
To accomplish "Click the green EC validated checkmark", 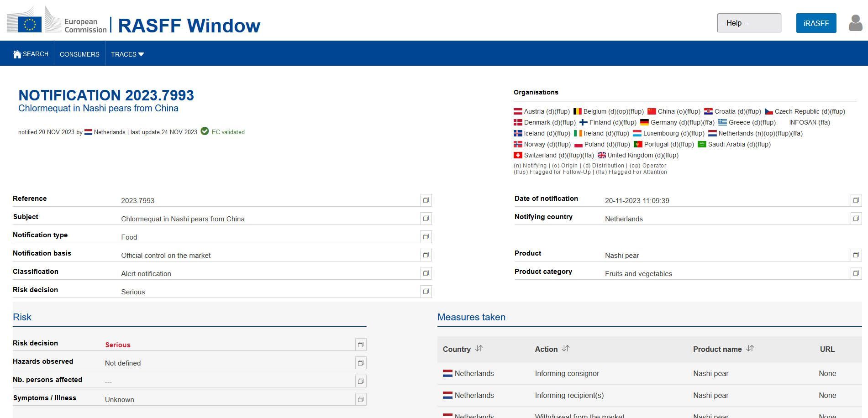I will tap(205, 131).
